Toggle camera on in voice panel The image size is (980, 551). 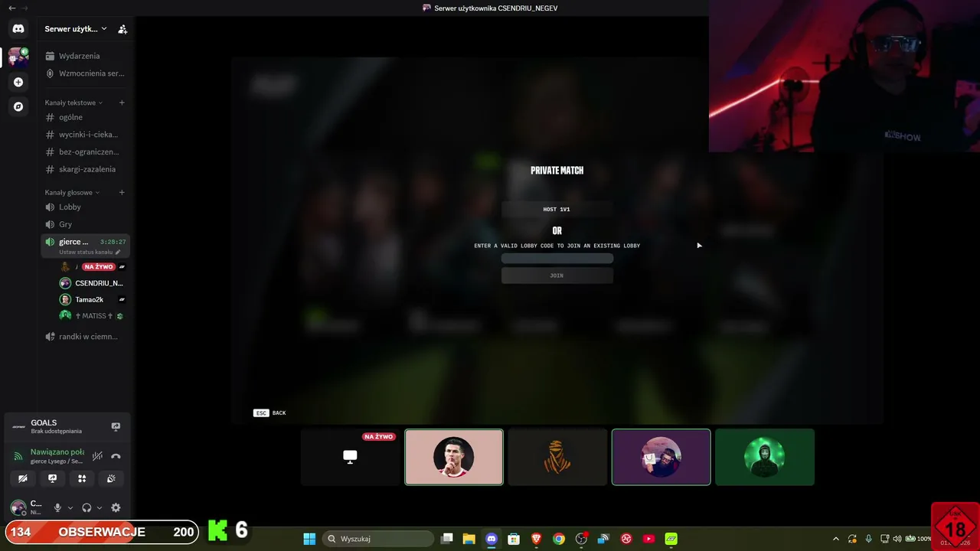[23, 478]
